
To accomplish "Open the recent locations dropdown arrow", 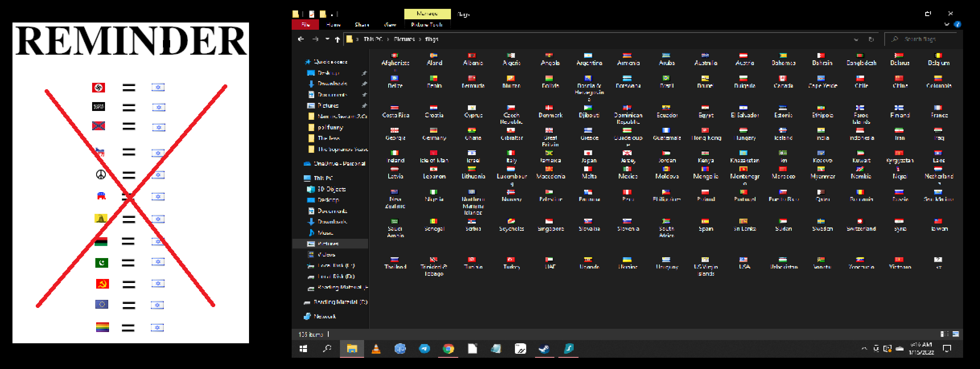I will [327, 39].
